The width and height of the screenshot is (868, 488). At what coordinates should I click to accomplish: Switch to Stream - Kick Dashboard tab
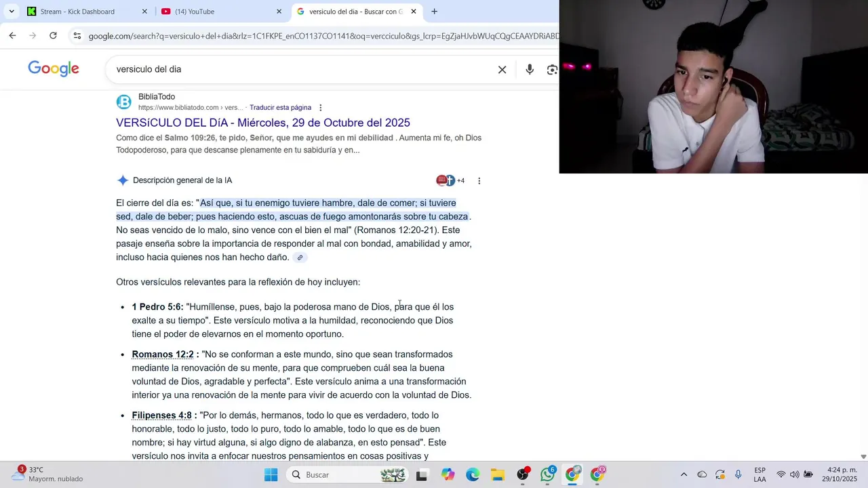pos(77,12)
